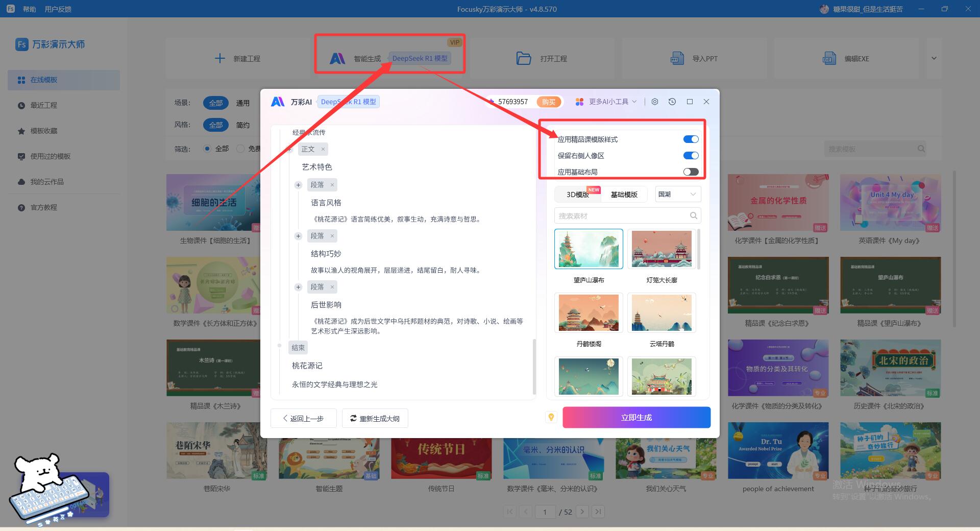Delete the 段落 tag above 语言风格

coord(332,185)
